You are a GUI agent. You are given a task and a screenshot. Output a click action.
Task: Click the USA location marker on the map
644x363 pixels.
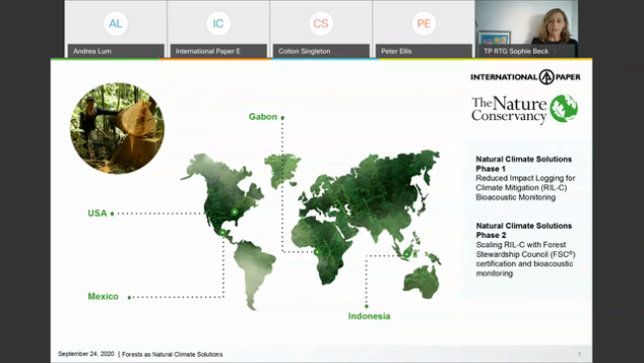[234, 211]
